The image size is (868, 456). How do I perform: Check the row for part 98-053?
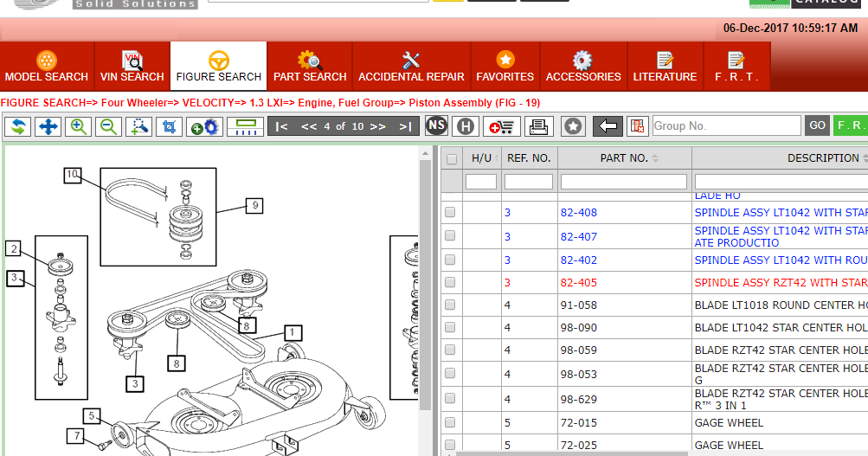[450, 374]
